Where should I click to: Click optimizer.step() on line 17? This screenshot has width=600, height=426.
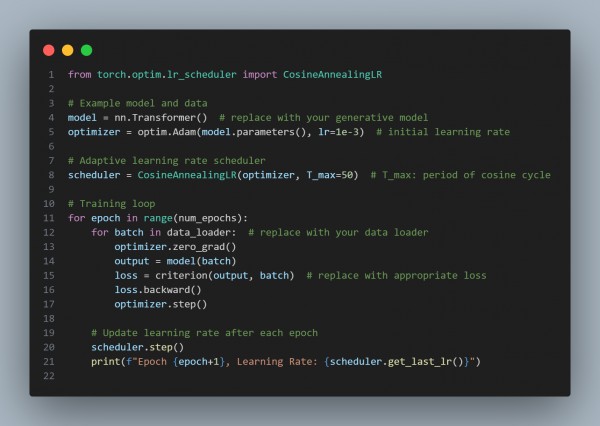[x=161, y=304]
